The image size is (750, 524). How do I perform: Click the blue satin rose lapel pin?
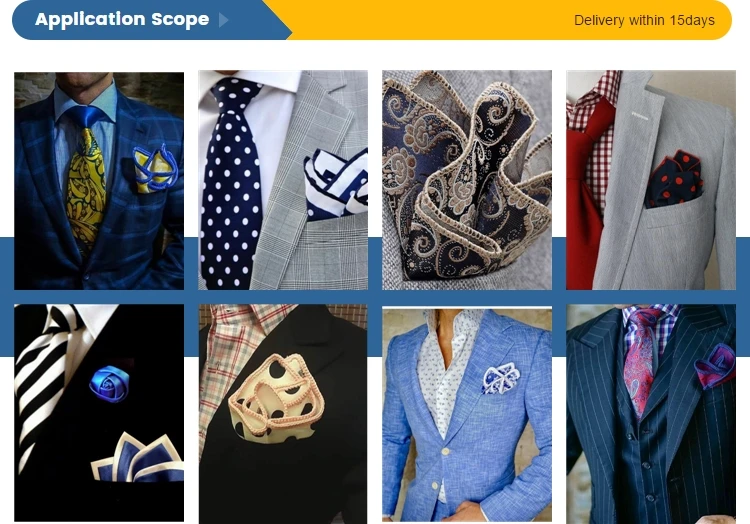coord(110,383)
